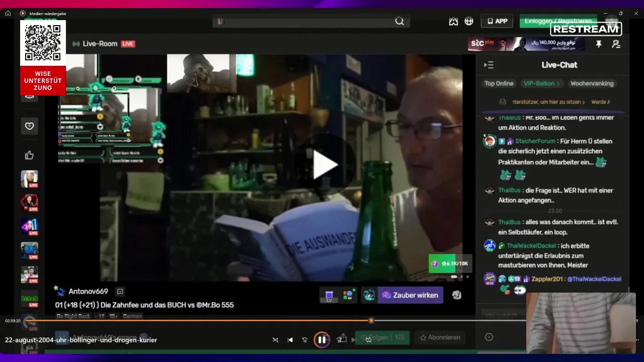Open the VIP-Balkon tab

point(541,83)
